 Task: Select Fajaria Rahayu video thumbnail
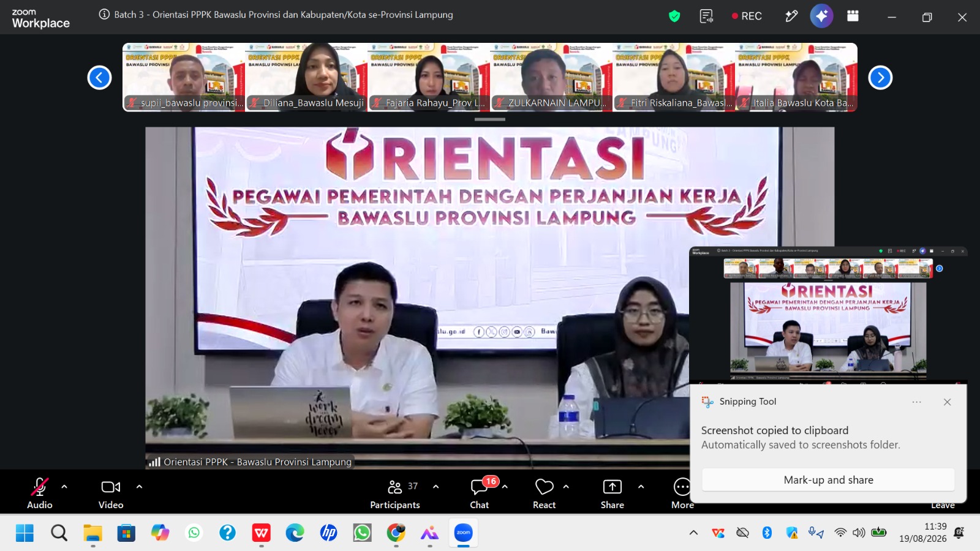(x=429, y=77)
